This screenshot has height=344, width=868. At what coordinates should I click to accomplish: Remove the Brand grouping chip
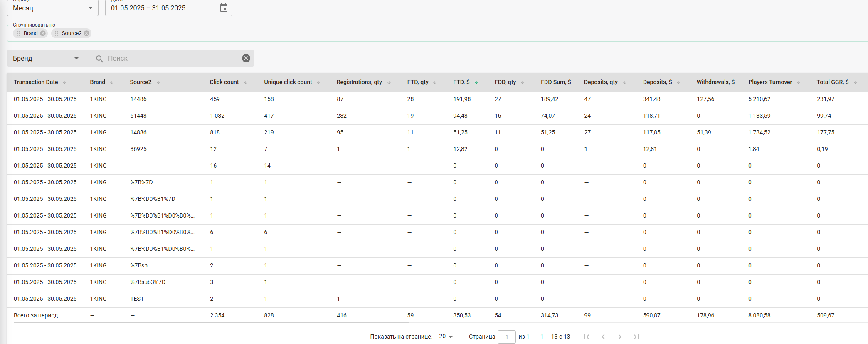point(43,33)
